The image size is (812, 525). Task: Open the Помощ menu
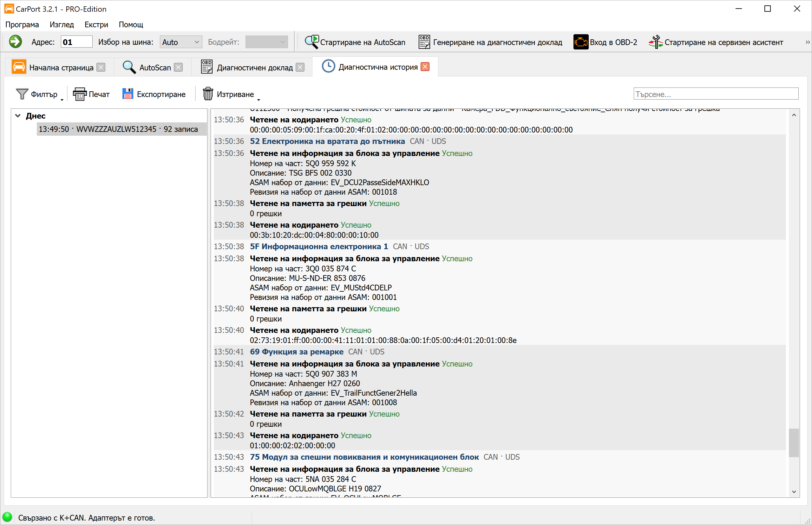[131, 24]
